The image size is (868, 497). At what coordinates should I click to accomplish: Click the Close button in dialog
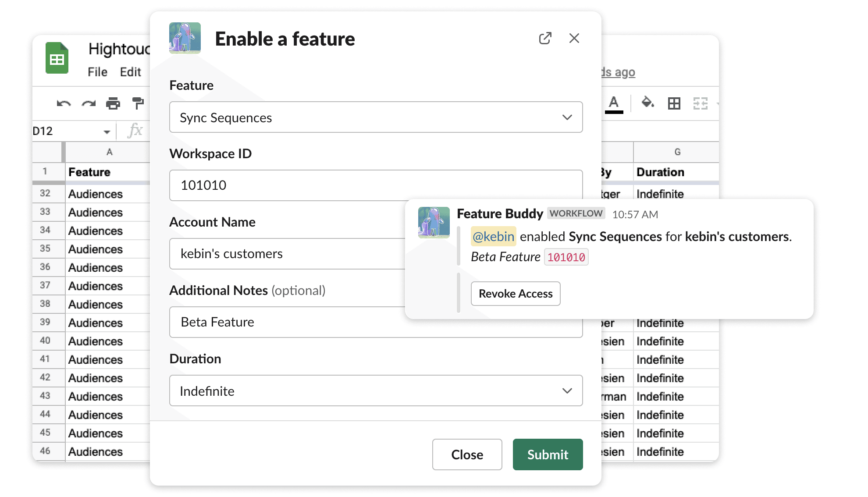pyautogui.click(x=467, y=454)
